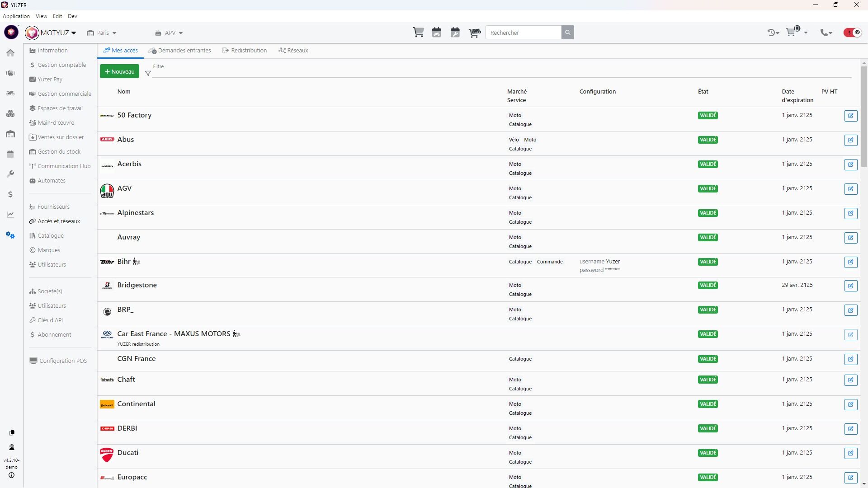Open Fournisseurs in the side menu
868x488 pixels.
[x=53, y=207]
